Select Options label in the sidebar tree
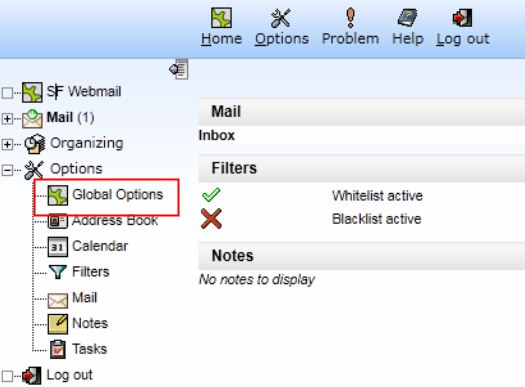Viewport: 525px width, 387px height. click(76, 169)
